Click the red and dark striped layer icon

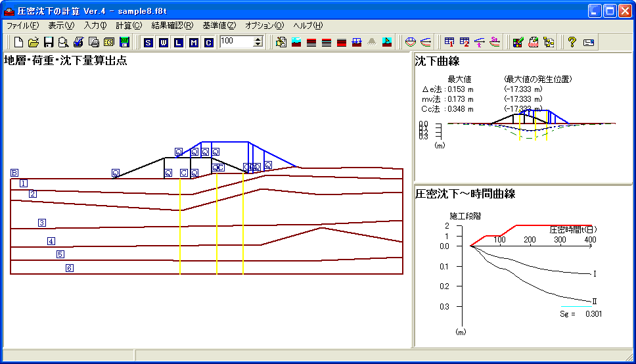(x=342, y=42)
